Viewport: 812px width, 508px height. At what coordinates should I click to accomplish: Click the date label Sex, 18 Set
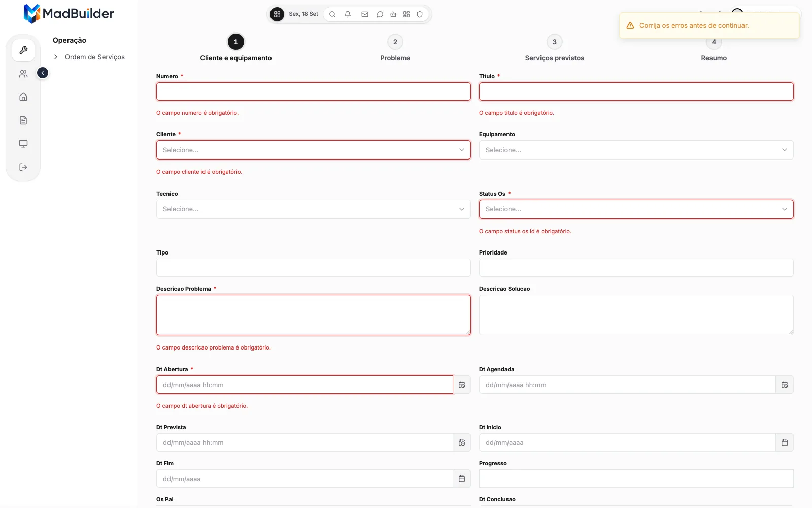click(303, 14)
